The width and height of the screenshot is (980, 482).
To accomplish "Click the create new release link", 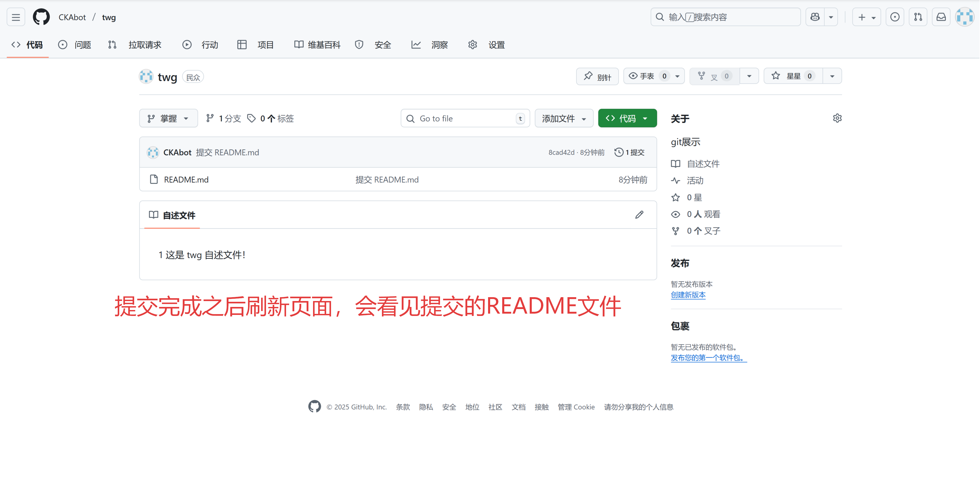I will (688, 295).
